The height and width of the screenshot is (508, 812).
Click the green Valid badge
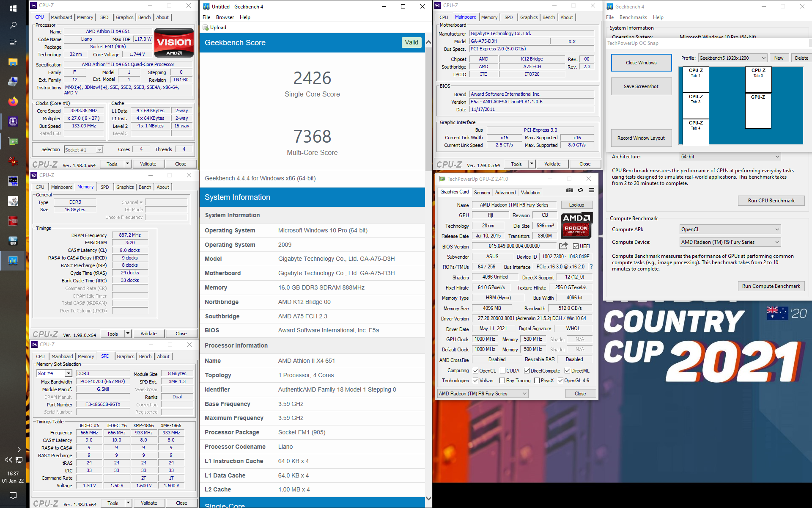pos(411,42)
